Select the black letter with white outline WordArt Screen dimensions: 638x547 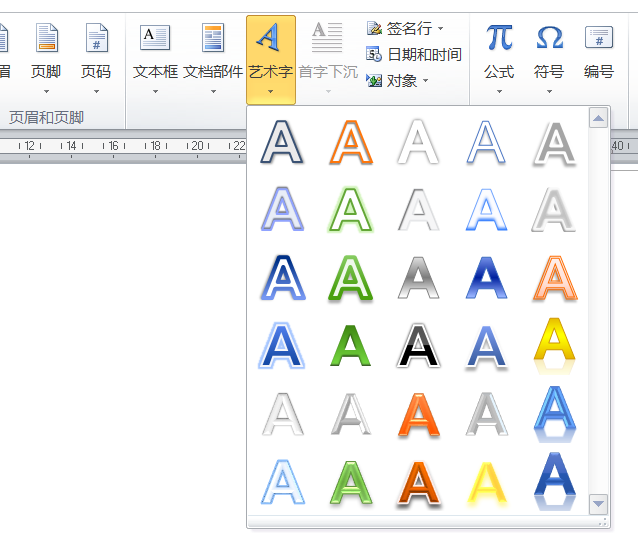point(419,345)
